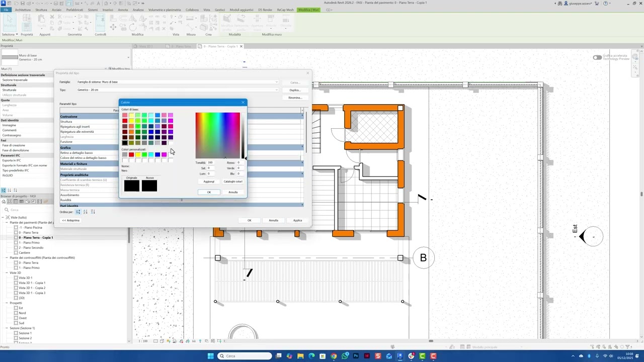
Task: Pick the red swatch in basic colors
Action: 125,121
